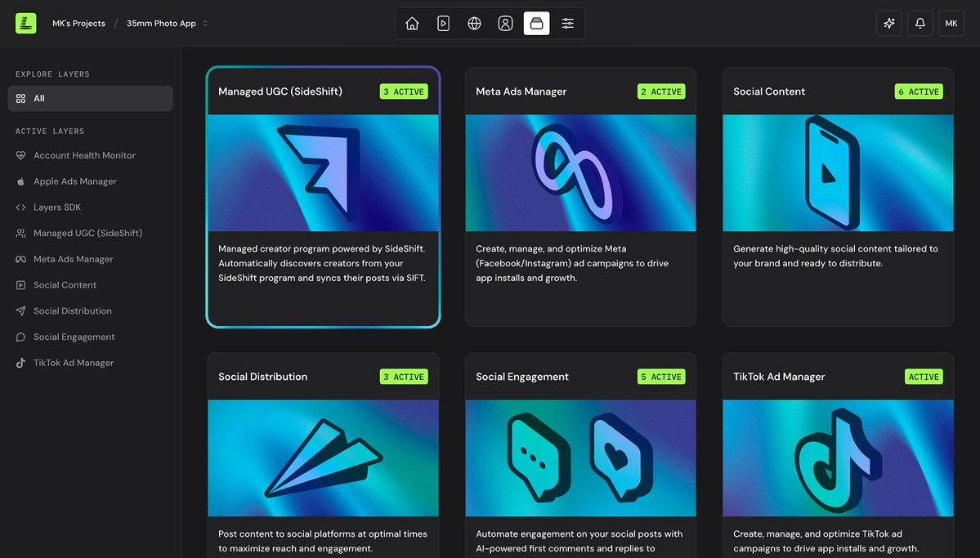980x558 pixels.
Task: Click the chat bubble icon for Social Engagement sidebar item
Action: [x=20, y=337]
